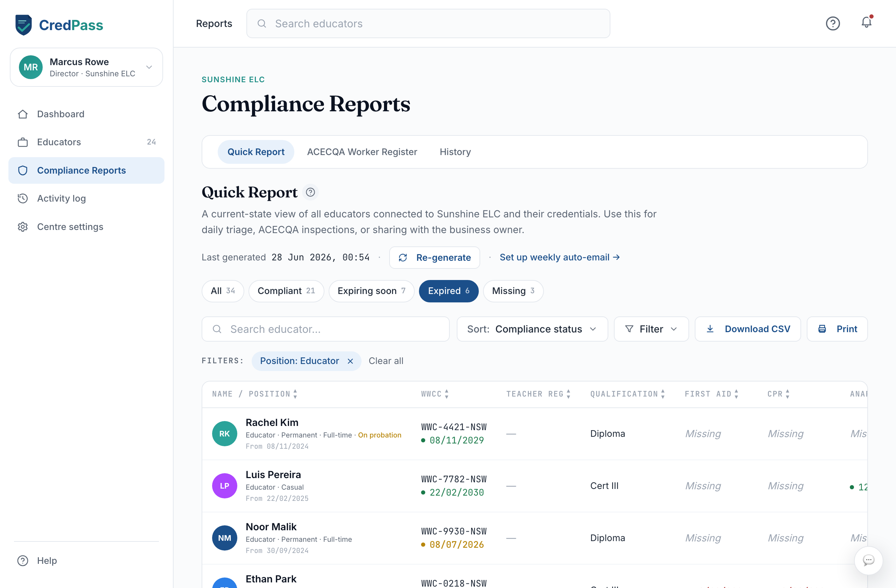Open the help circle icon in top bar

click(x=833, y=24)
